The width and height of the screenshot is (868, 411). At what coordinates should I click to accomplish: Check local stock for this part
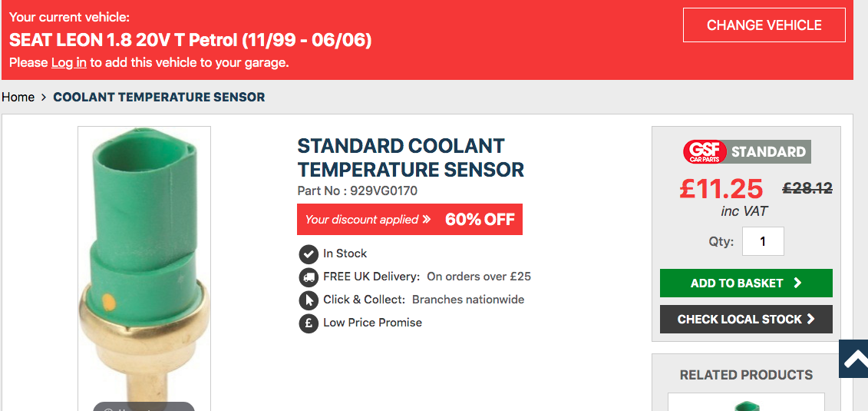tap(746, 319)
